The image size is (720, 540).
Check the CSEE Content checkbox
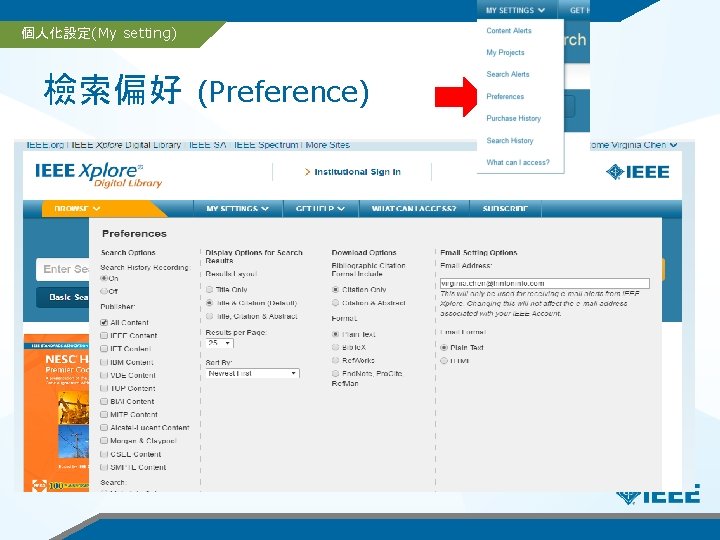104,454
